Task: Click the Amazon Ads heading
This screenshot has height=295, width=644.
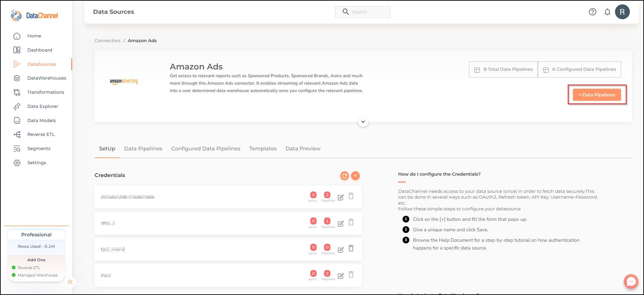Action: (x=196, y=67)
